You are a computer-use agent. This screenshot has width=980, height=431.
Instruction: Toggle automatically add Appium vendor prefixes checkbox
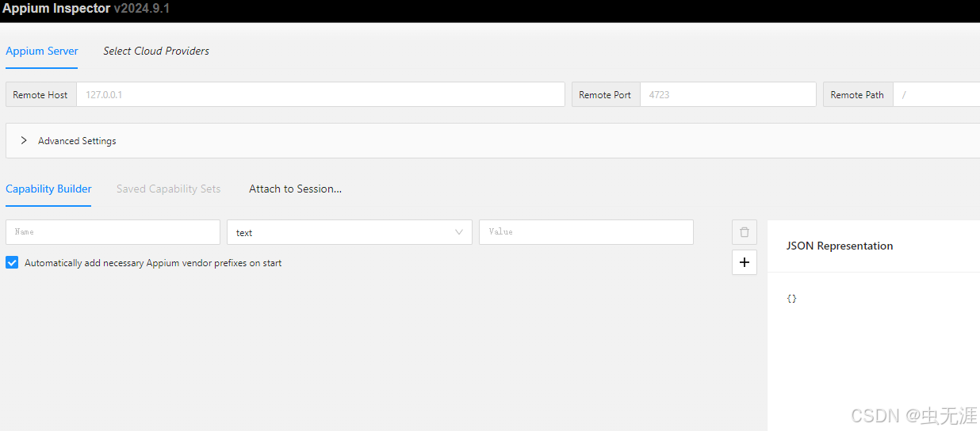(12, 262)
